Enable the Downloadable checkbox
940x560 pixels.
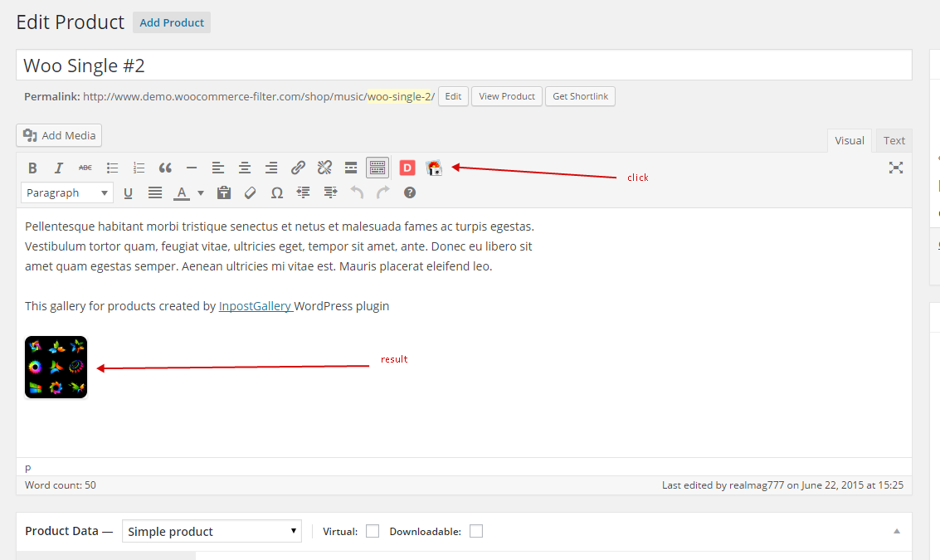pos(476,531)
